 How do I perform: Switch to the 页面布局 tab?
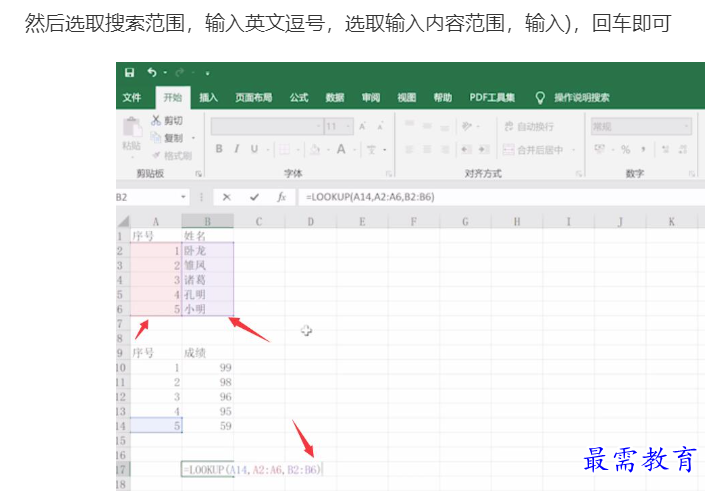point(254,98)
